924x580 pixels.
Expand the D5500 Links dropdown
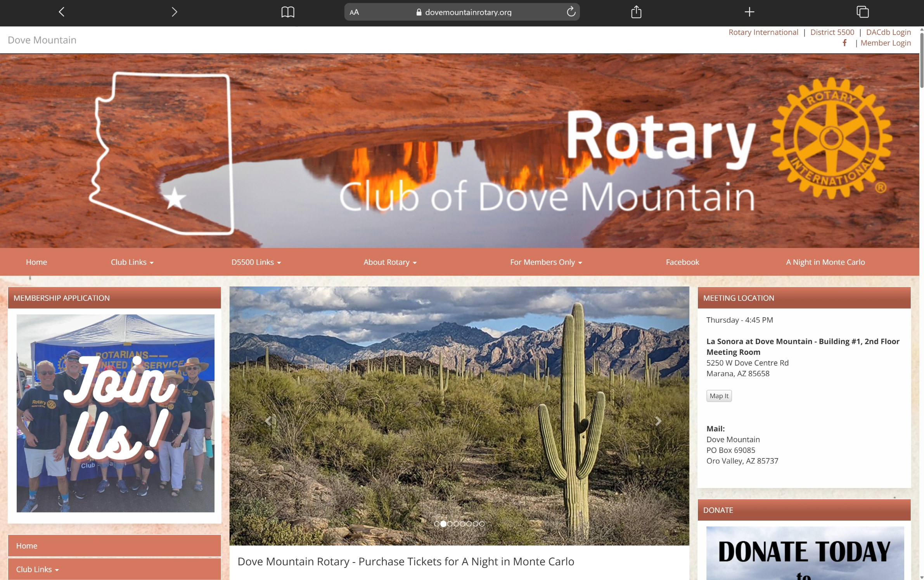(x=256, y=262)
